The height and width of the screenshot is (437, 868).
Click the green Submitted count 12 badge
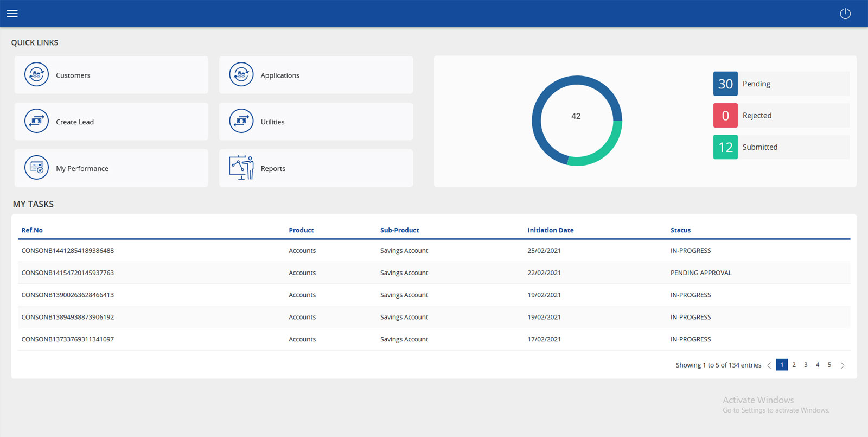coord(725,147)
